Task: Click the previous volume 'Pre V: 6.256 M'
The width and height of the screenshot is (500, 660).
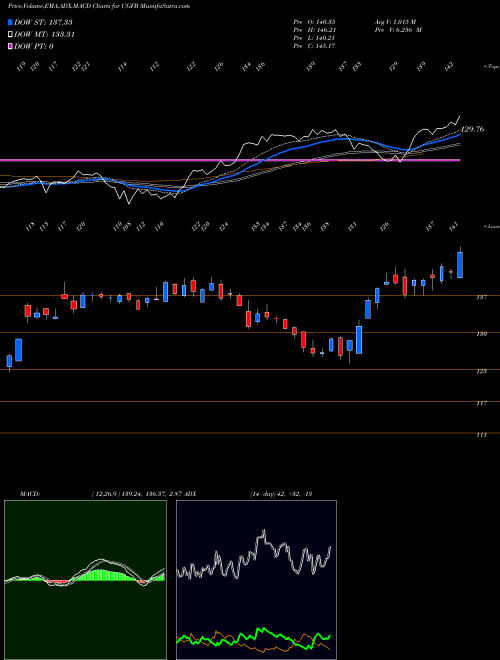Action: click(x=398, y=30)
